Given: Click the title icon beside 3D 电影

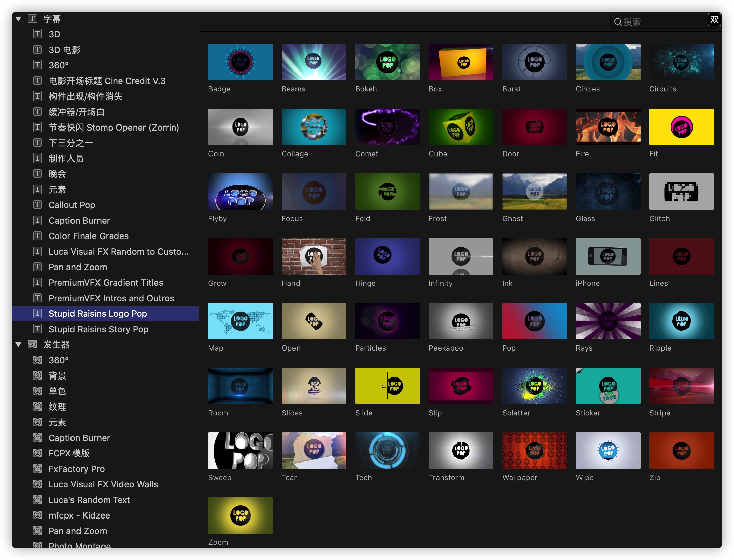Looking at the screenshot, I should click(37, 50).
